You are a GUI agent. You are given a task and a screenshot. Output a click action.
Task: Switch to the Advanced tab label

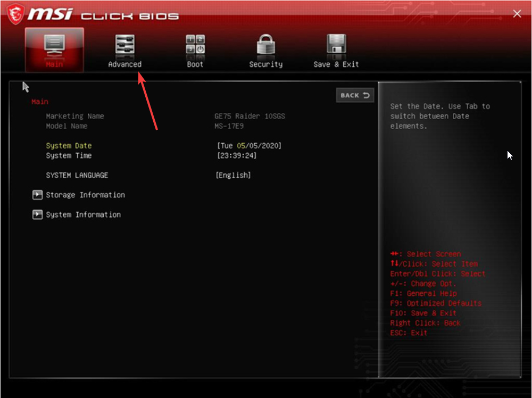pos(124,64)
